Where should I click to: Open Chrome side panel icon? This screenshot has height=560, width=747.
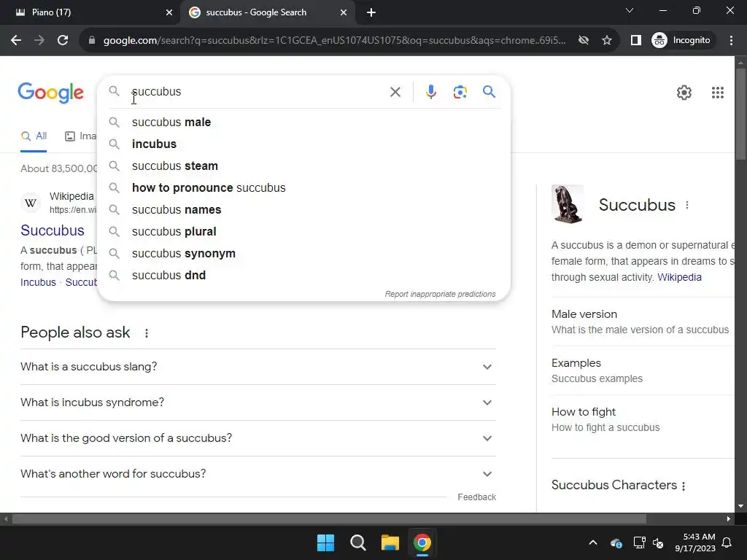635,40
